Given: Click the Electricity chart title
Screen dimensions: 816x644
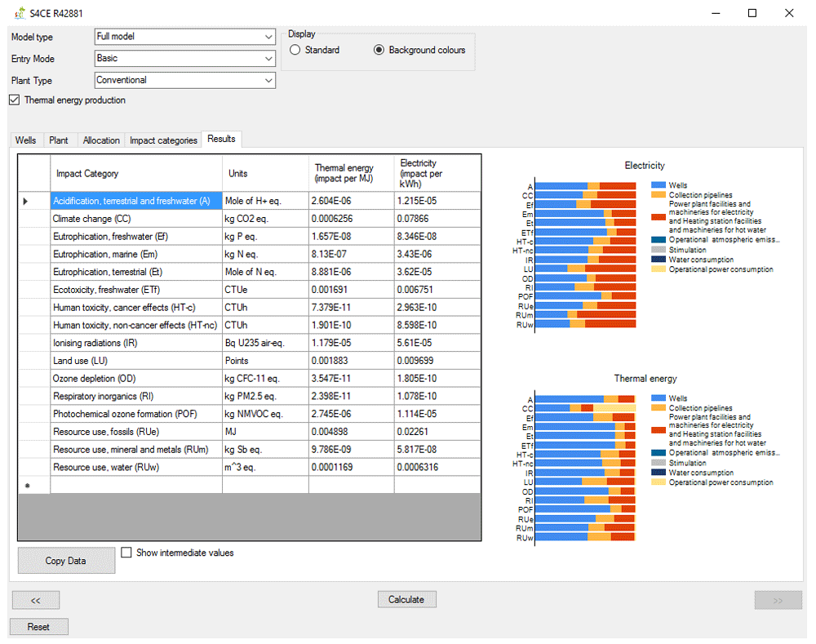Looking at the screenshot, I should pyautogui.click(x=645, y=165).
